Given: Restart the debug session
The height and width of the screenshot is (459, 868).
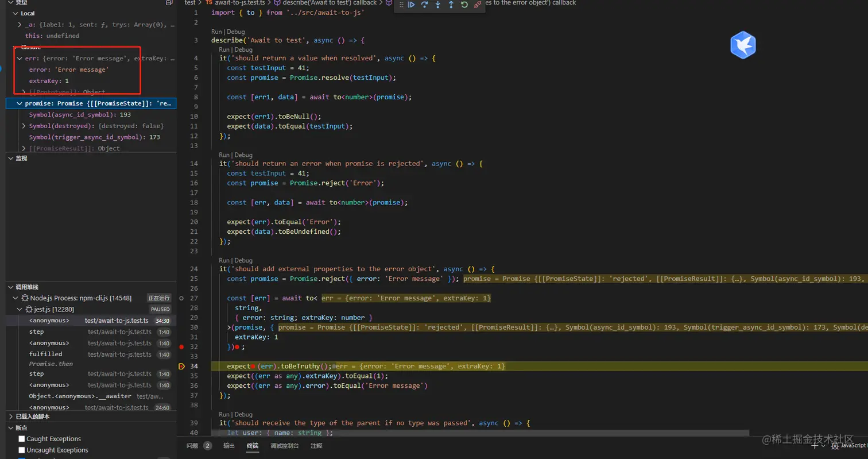Looking at the screenshot, I should click(464, 5).
